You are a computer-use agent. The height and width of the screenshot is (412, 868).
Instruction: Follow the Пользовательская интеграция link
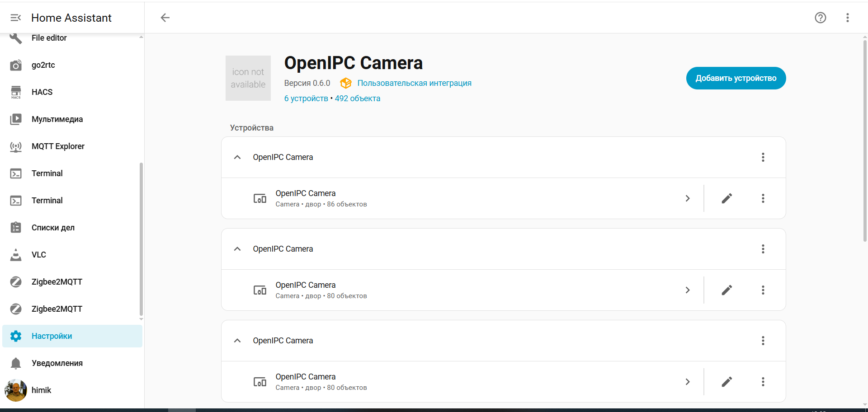[414, 83]
